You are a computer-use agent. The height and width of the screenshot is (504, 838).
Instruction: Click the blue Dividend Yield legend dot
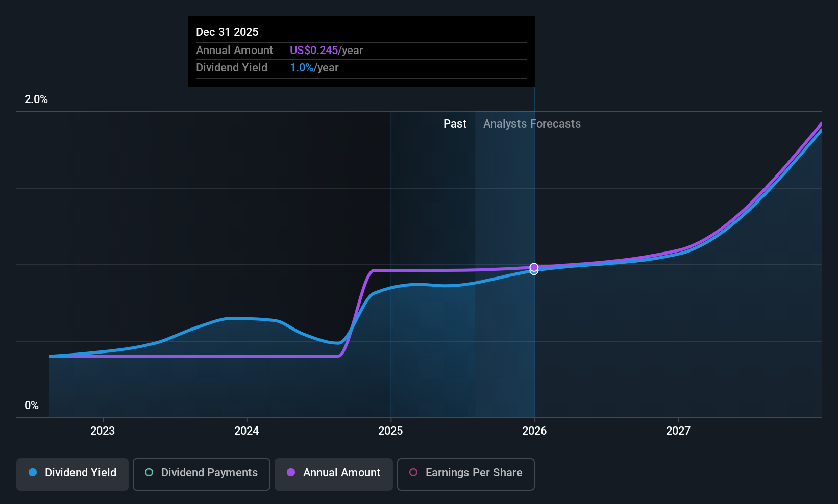33,472
